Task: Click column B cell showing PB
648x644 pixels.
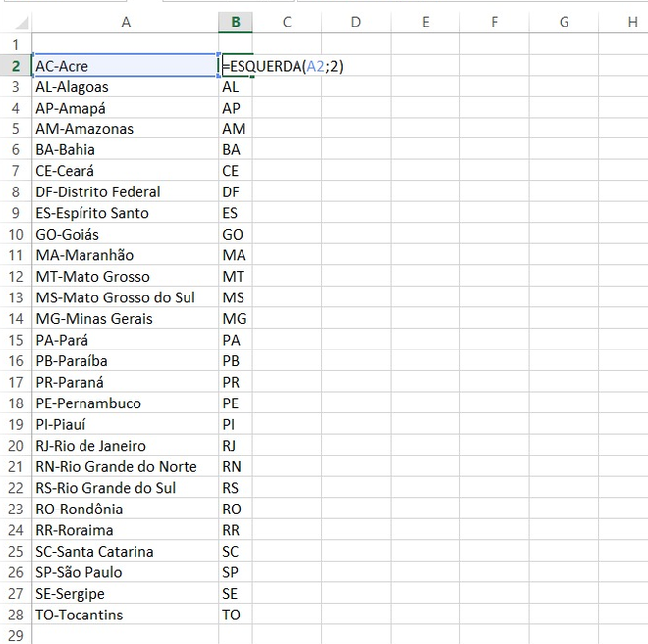Action: tap(236, 361)
